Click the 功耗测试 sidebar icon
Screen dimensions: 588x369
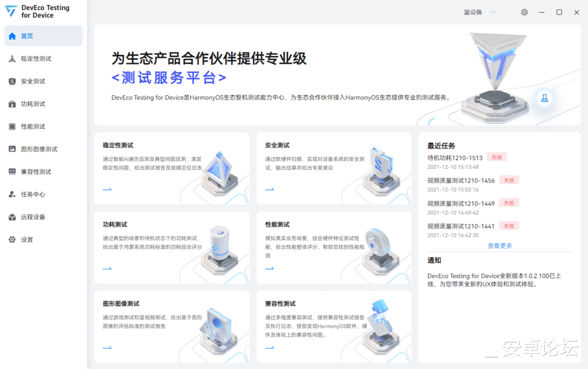[x=12, y=104]
